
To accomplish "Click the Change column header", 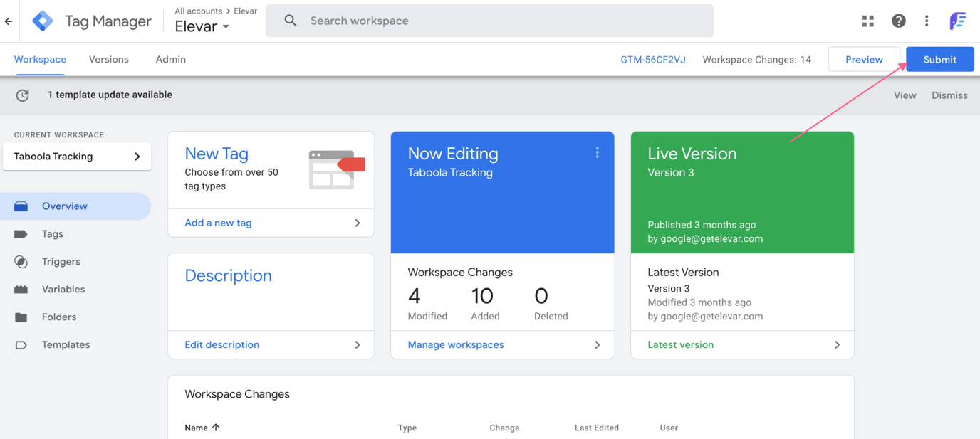I will click(x=504, y=428).
